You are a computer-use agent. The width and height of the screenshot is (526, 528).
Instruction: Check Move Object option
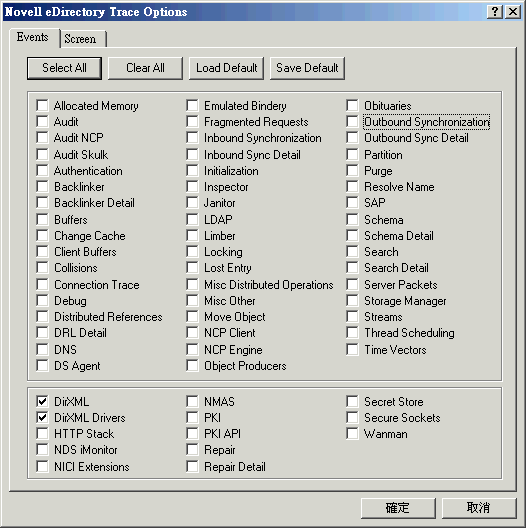pos(192,317)
